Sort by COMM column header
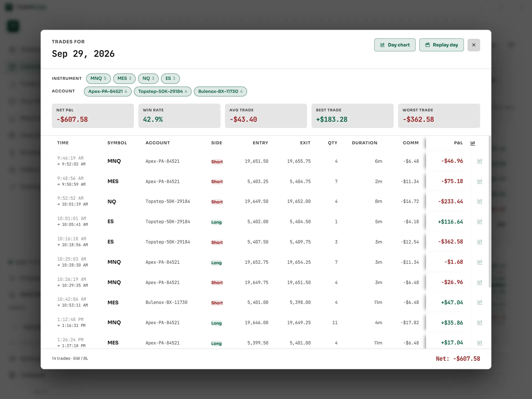The width and height of the screenshot is (532, 399). (x=411, y=143)
